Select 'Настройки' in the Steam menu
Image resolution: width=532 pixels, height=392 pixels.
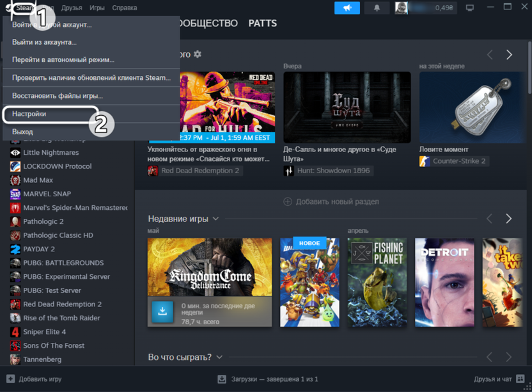coord(91,114)
